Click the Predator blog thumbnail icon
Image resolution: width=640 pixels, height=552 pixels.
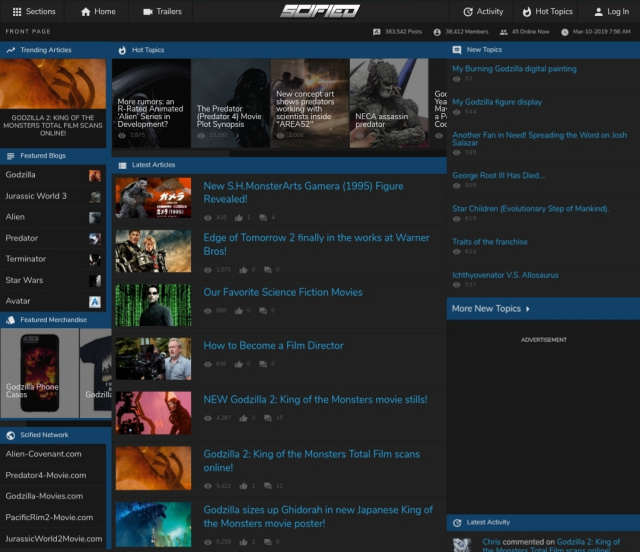(95, 238)
